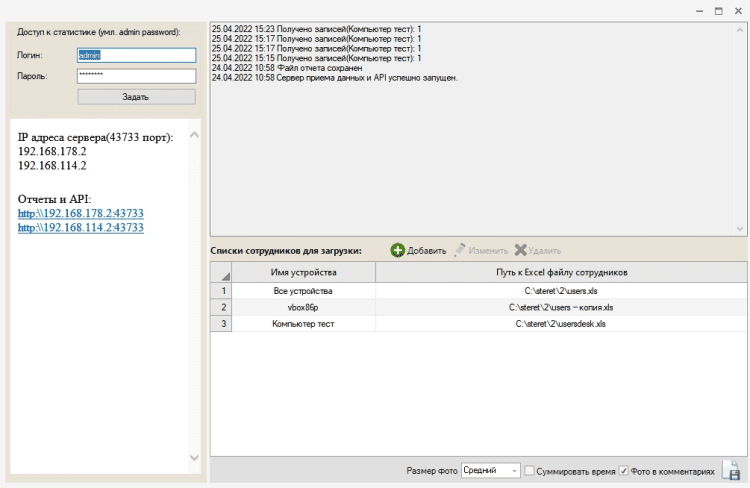Viewport: 750px width, 488px height.
Task: Open the http:\\192.168.114.2:43733 link
Action: pos(81,228)
